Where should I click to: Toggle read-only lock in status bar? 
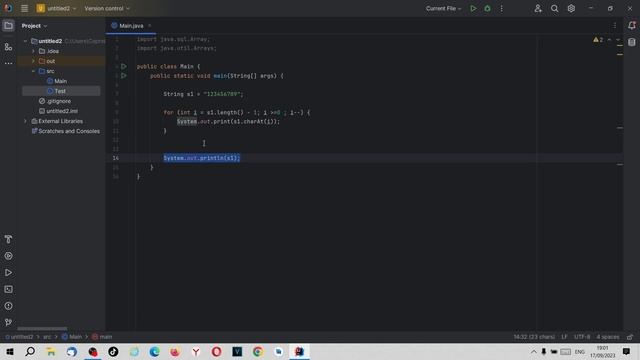(630, 337)
